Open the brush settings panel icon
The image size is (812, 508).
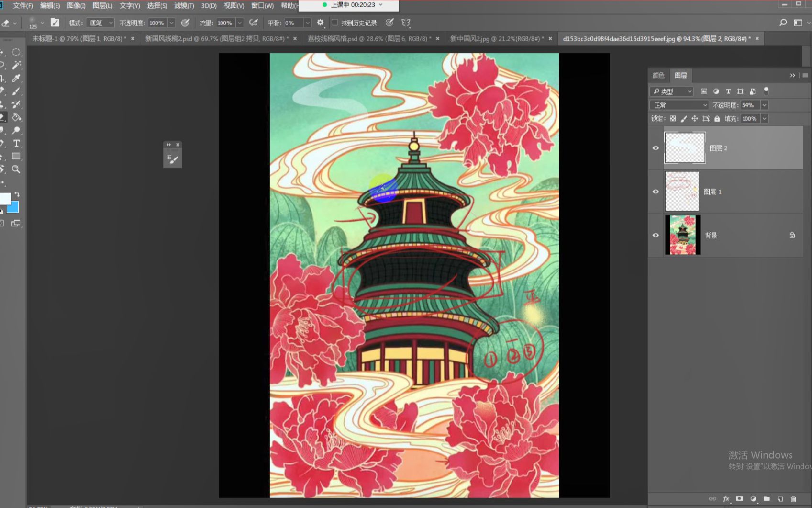(55, 23)
